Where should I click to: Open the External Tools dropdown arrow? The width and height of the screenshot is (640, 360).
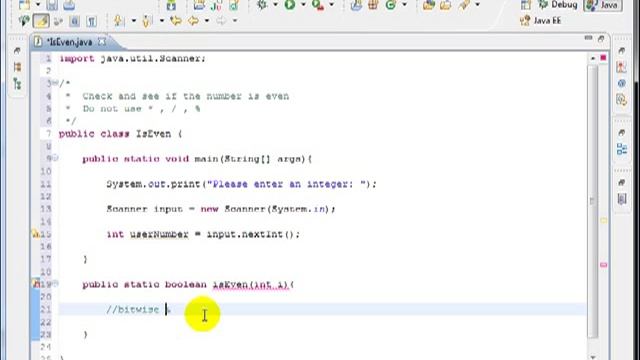pos(331,5)
